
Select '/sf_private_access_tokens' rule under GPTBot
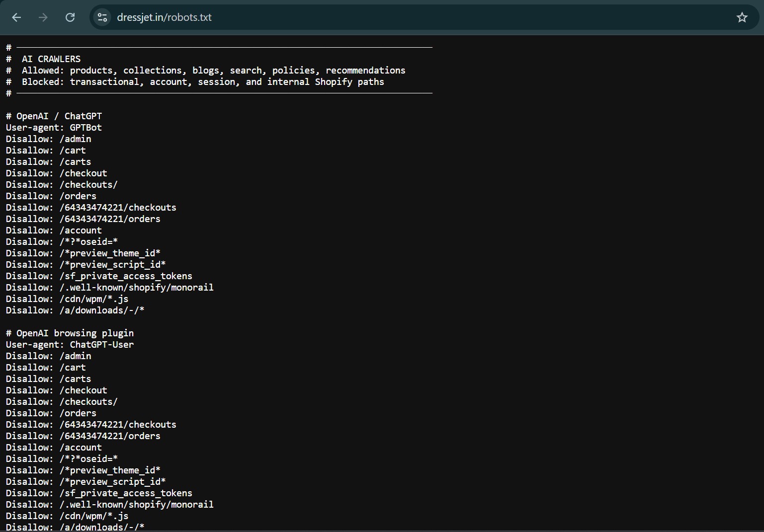(99, 276)
